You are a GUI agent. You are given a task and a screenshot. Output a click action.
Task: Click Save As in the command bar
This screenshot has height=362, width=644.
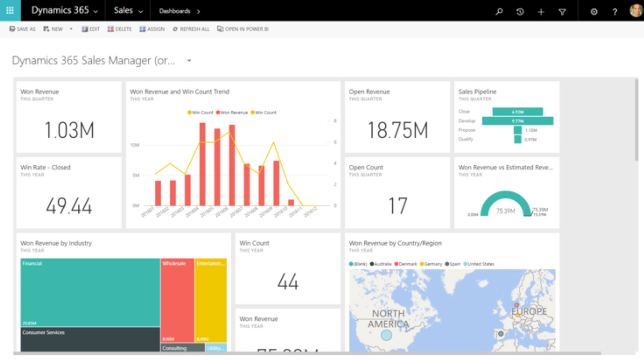pyautogui.click(x=22, y=29)
